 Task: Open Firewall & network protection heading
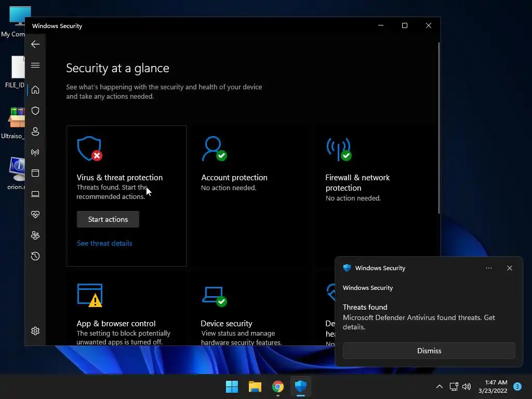pos(357,182)
